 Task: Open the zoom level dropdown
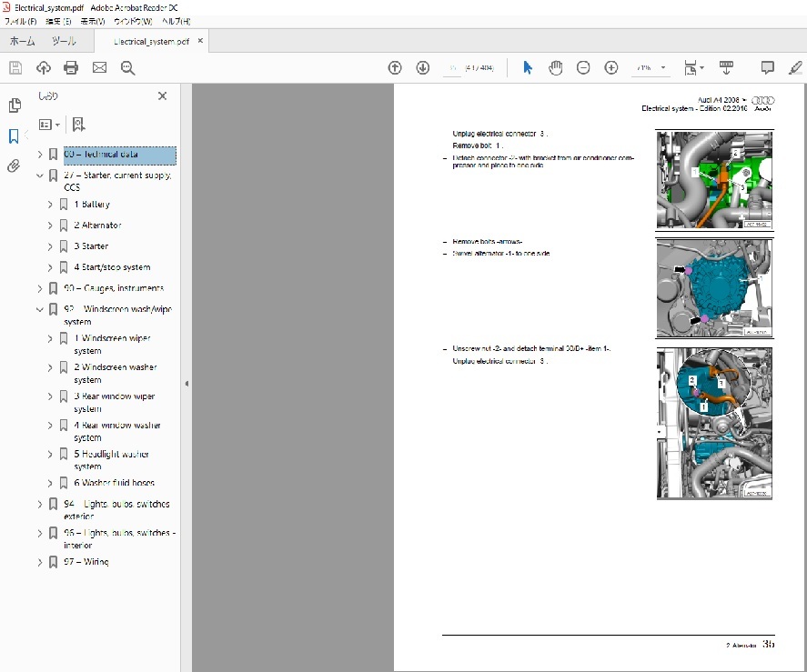point(663,67)
